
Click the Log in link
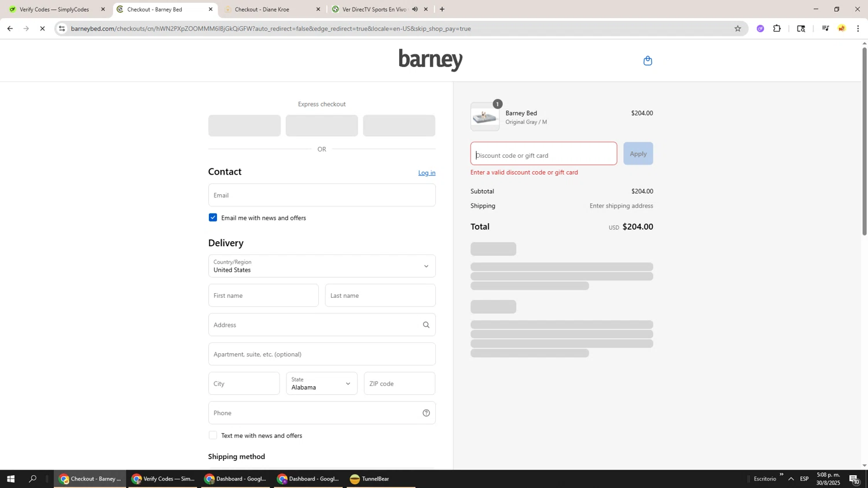(426, 173)
